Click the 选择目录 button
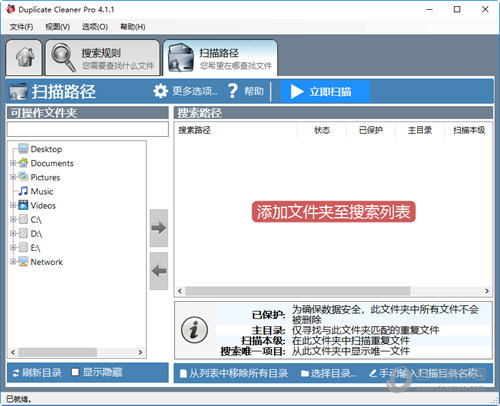The image size is (500, 406). click(328, 373)
